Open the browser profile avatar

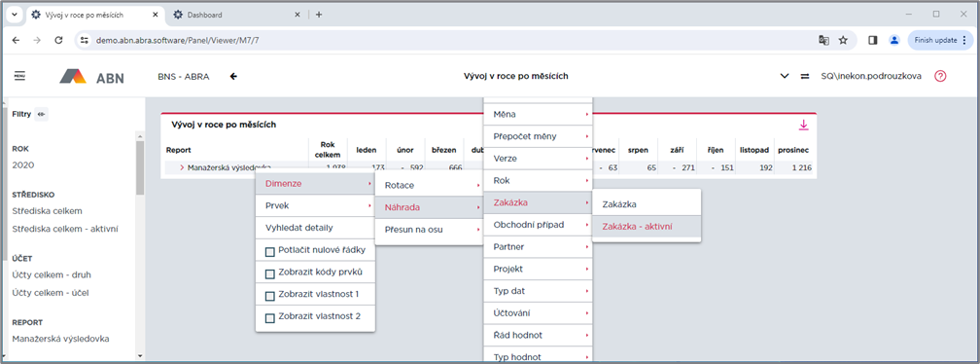coord(894,40)
